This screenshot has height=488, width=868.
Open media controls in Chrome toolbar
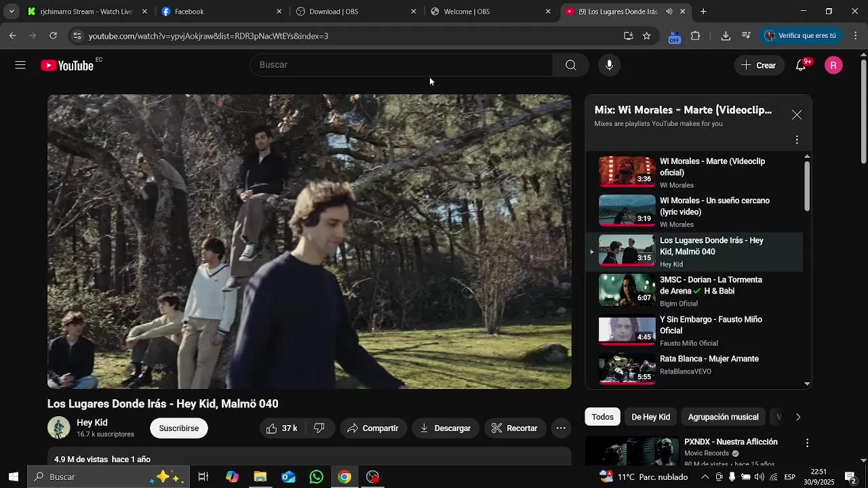coord(746,36)
